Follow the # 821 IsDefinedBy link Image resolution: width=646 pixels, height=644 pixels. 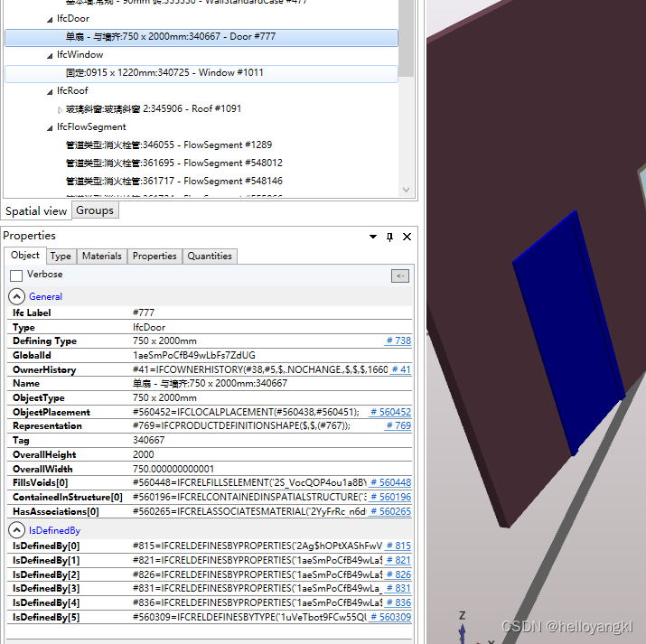(x=398, y=560)
